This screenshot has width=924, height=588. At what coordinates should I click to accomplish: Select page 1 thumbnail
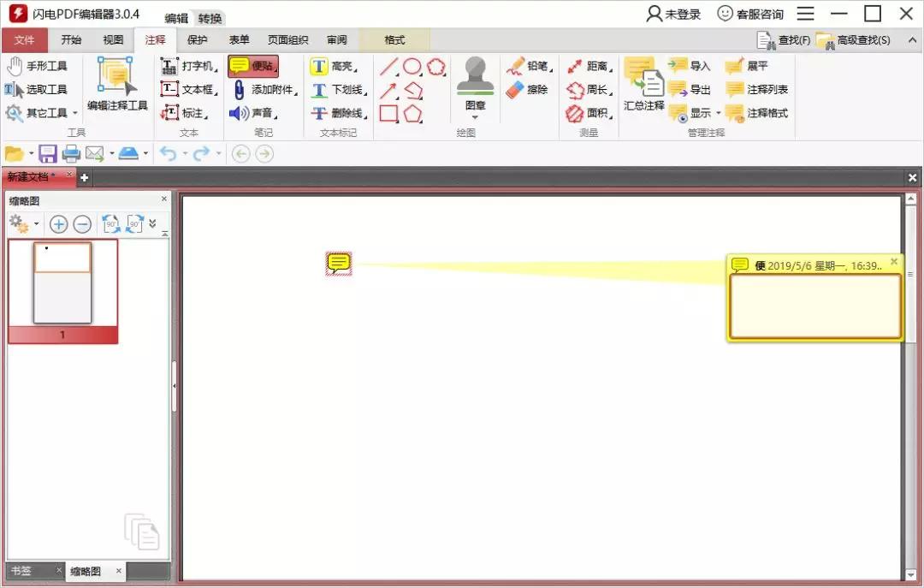tap(62, 291)
